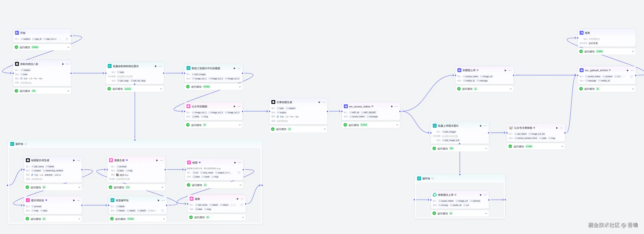This screenshot has height=234, width=644.
Task: Run the 封面图上传 node
Action: point(505,70)
